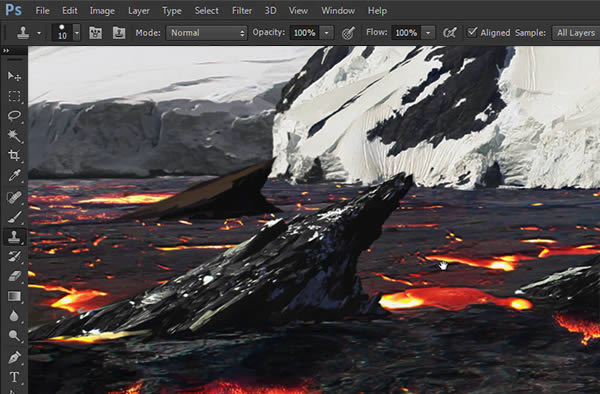
Task: Open the Sample dropdown All Layers
Action: pos(576,33)
